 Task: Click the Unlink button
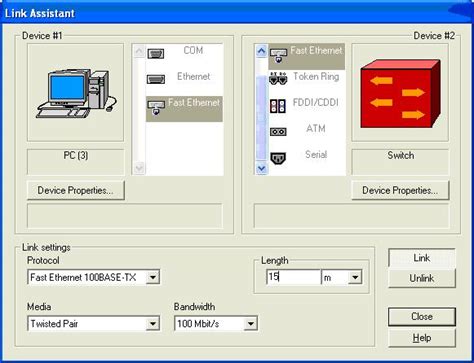coord(422,278)
